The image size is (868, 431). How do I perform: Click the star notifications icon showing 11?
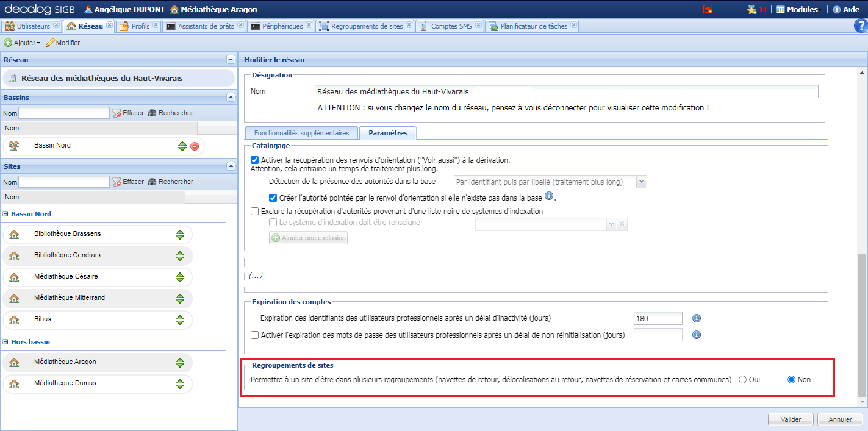(751, 9)
